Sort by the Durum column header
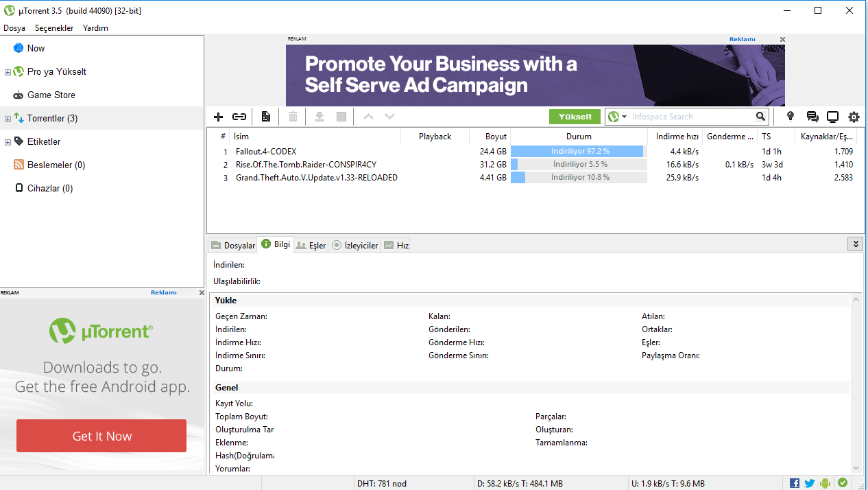The width and height of the screenshot is (868, 490). tap(579, 137)
